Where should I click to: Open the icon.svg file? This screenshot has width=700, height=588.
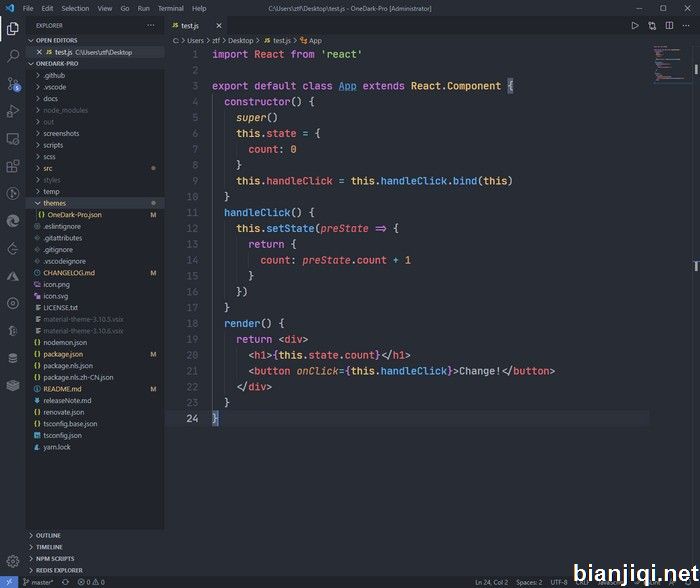(95, 296)
